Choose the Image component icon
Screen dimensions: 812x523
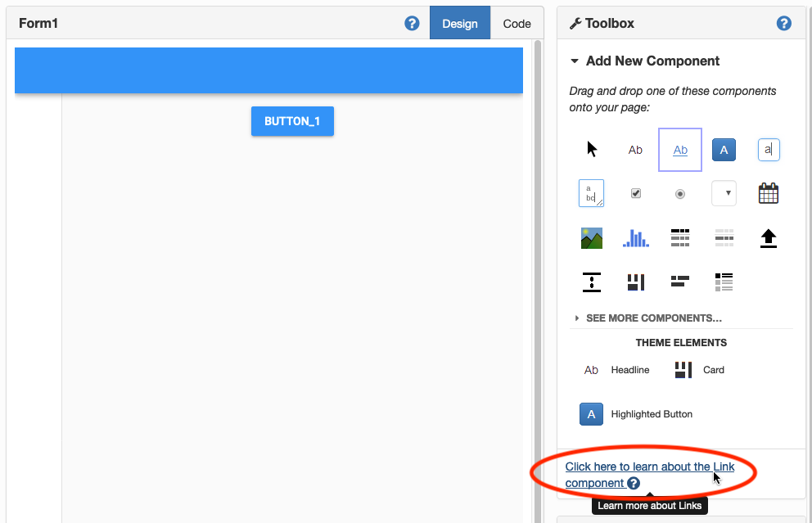tap(591, 238)
